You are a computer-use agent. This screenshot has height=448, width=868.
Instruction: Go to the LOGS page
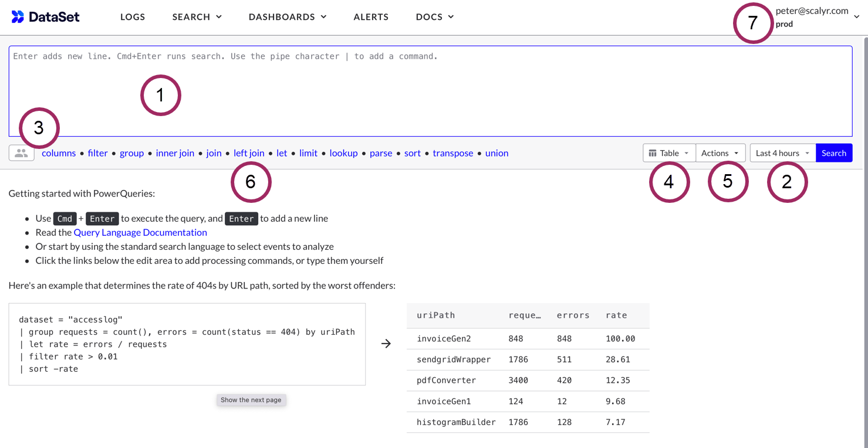133,17
